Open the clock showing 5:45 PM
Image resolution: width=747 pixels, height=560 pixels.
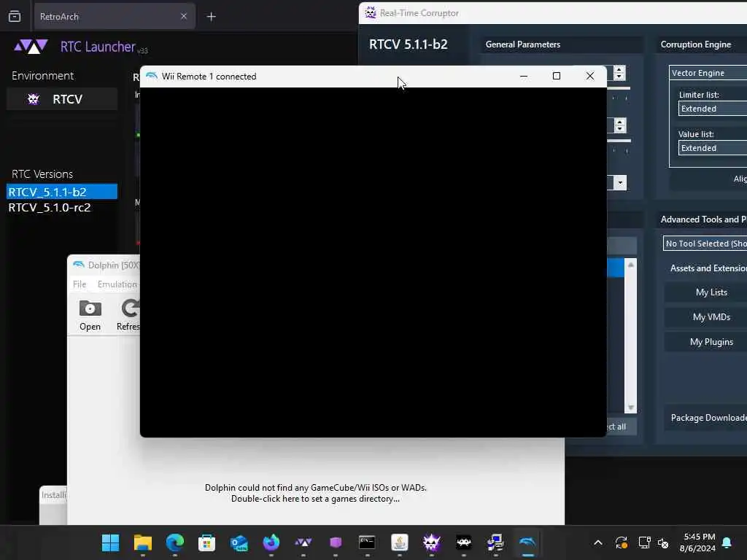point(698,542)
